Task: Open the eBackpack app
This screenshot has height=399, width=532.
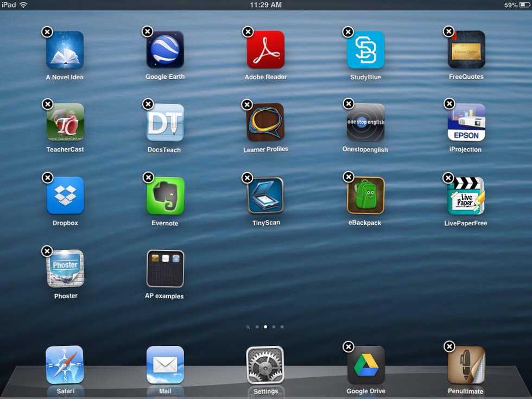Action: coord(365,195)
